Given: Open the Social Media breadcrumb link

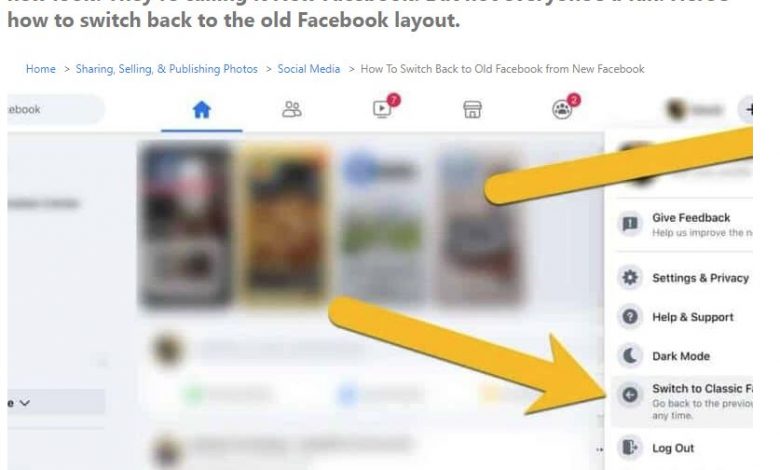Looking at the screenshot, I should pos(309,69).
